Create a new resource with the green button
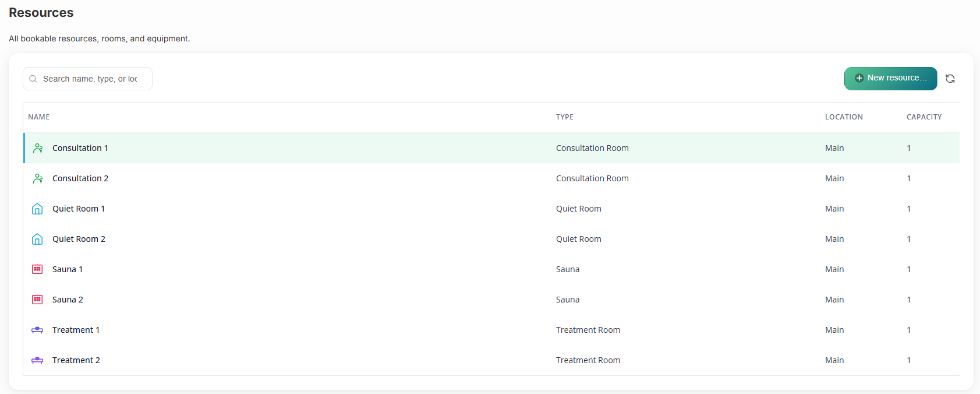This screenshot has height=394, width=980. (890, 78)
